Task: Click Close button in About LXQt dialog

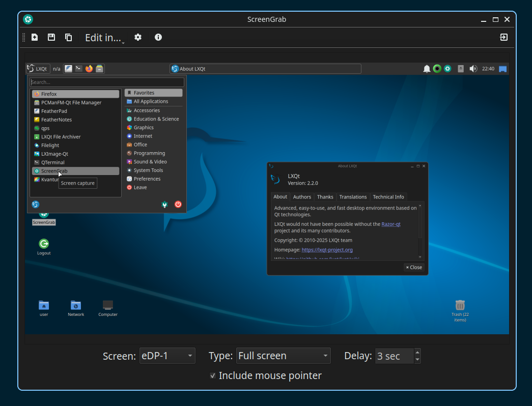Action: [414, 267]
